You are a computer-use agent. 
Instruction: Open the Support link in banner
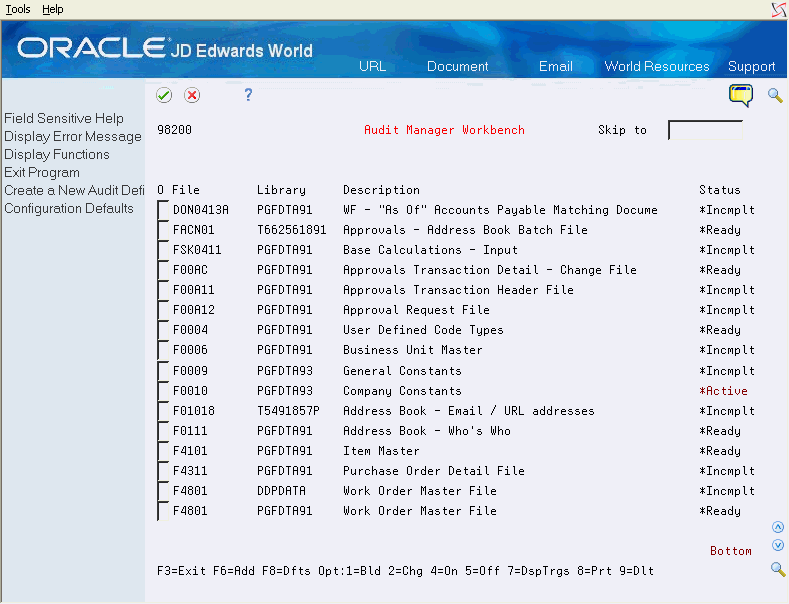pyautogui.click(x=751, y=66)
